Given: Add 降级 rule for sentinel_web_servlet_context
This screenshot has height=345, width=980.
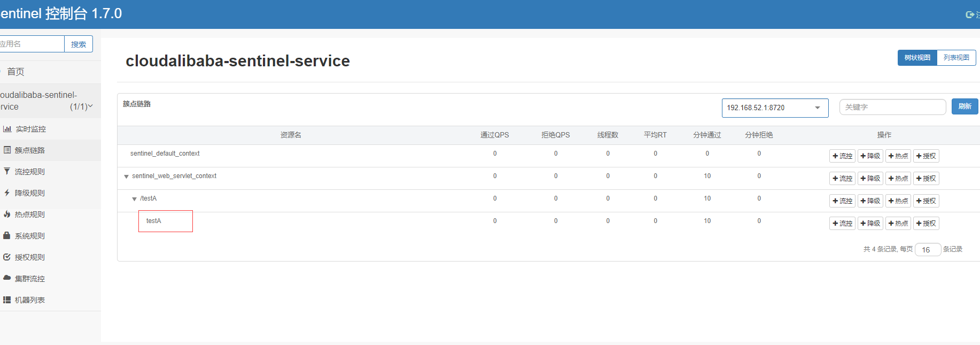Looking at the screenshot, I should point(870,179).
